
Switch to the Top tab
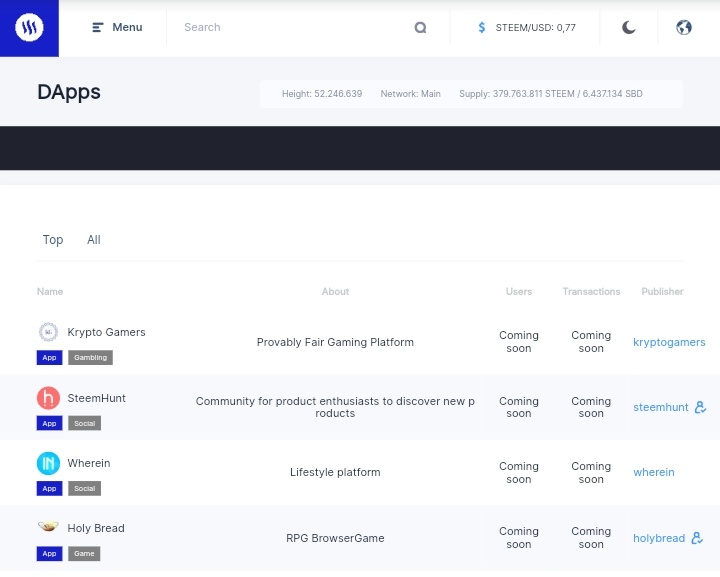(x=53, y=240)
